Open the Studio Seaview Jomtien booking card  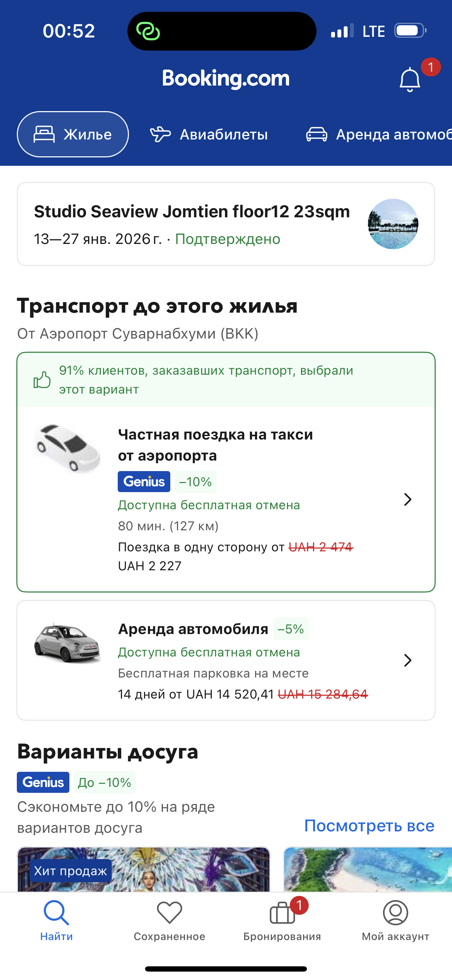(x=192, y=224)
